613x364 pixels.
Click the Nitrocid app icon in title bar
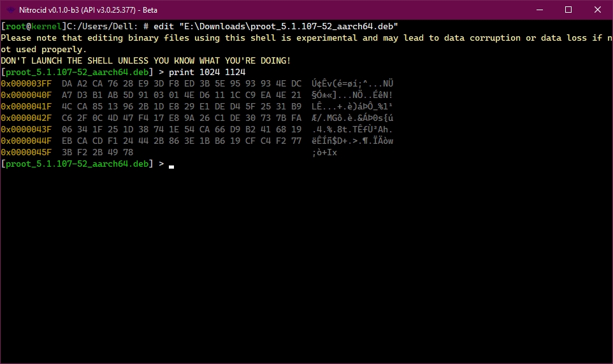click(x=11, y=10)
